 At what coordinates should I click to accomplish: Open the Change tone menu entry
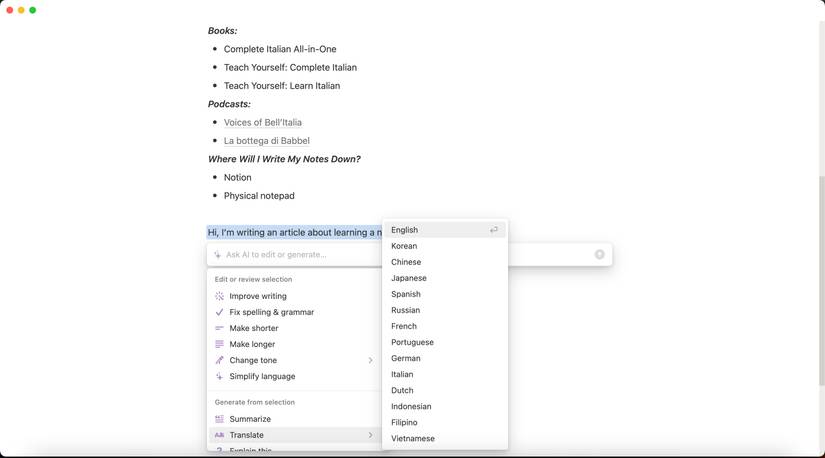click(295, 360)
